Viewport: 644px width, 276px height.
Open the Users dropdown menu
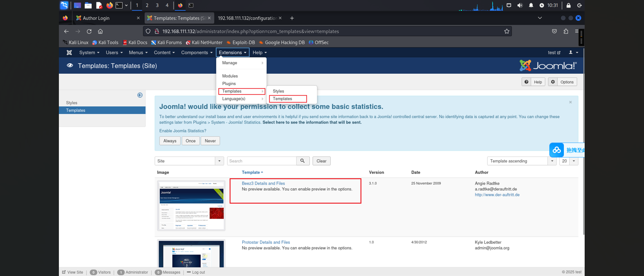(114, 52)
